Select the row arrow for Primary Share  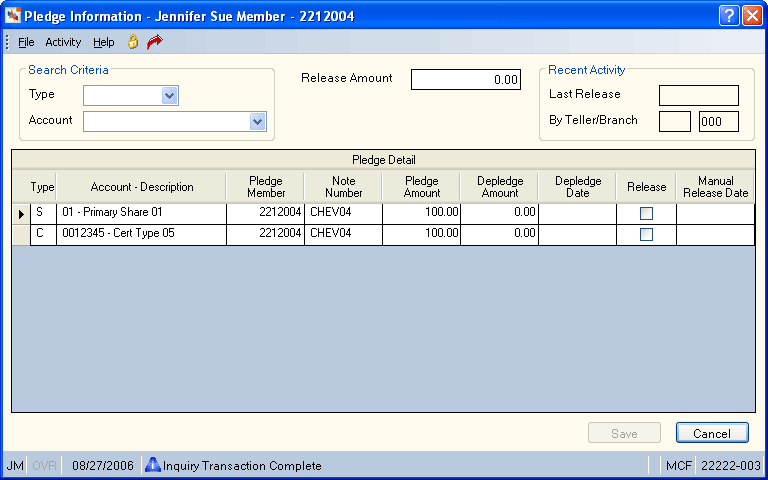(x=21, y=214)
